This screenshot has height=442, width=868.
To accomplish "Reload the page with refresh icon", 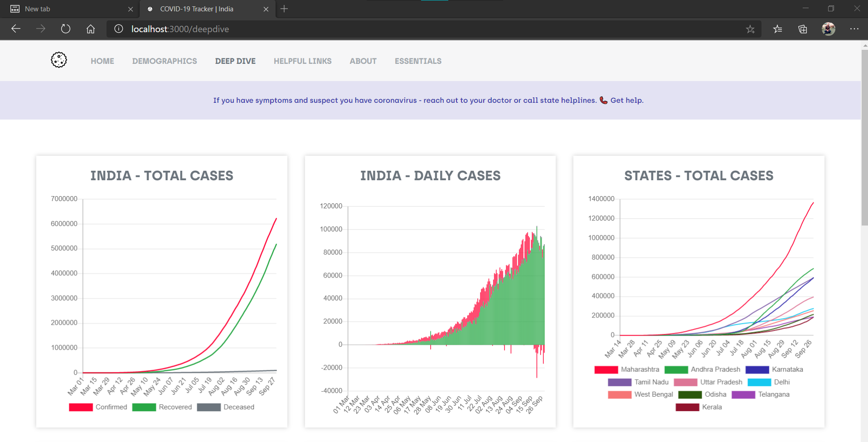I will pos(66,29).
